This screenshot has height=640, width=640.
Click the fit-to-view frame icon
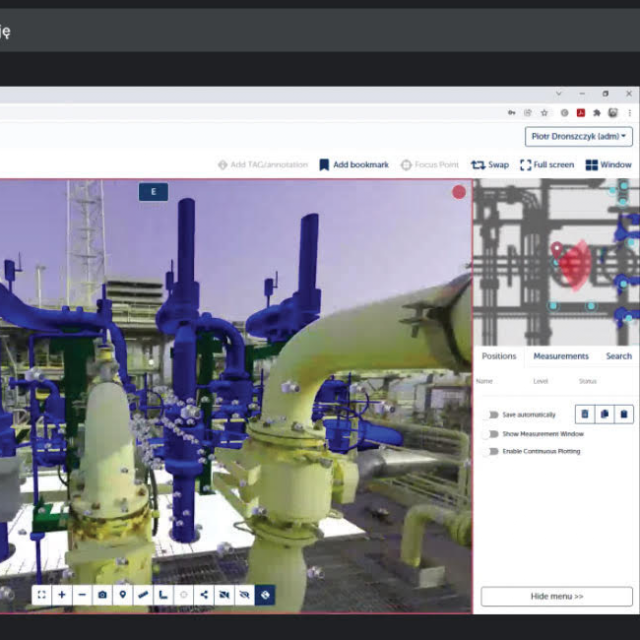click(x=41, y=595)
